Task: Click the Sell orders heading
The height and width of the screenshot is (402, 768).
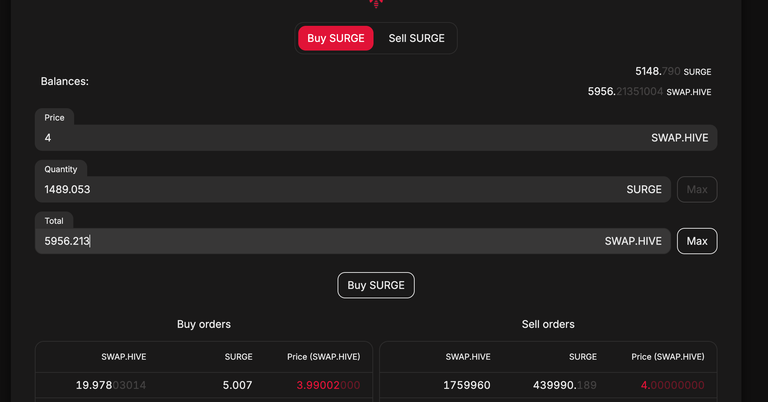Action: 548,324
